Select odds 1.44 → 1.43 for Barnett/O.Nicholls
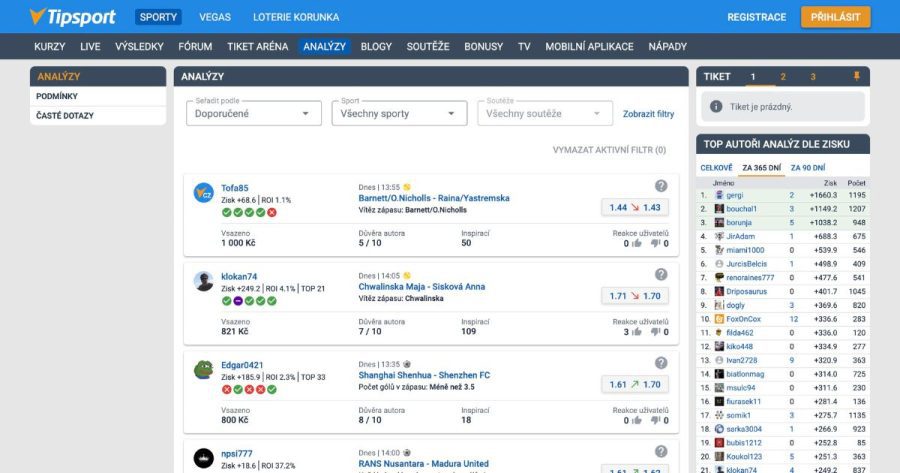The image size is (900, 473). (635, 207)
